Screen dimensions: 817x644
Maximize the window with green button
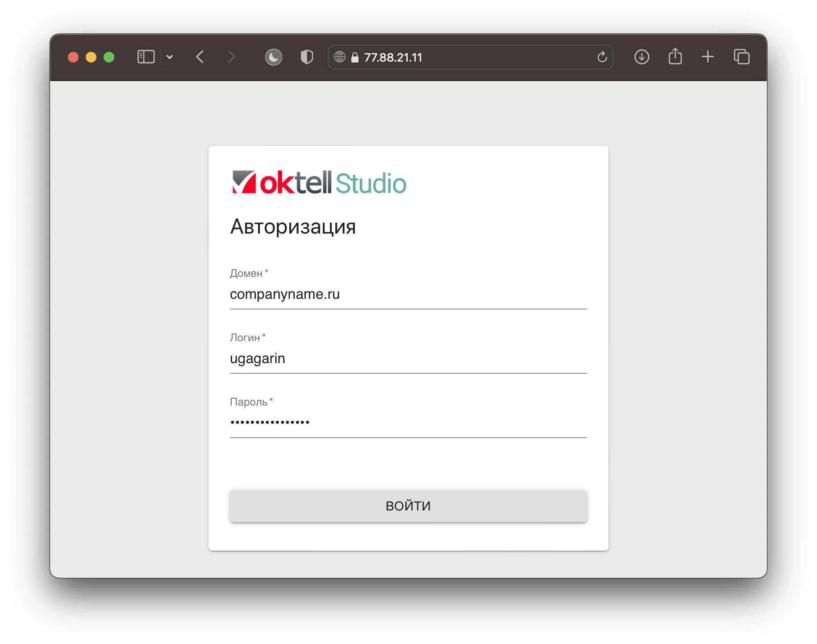pos(109,57)
